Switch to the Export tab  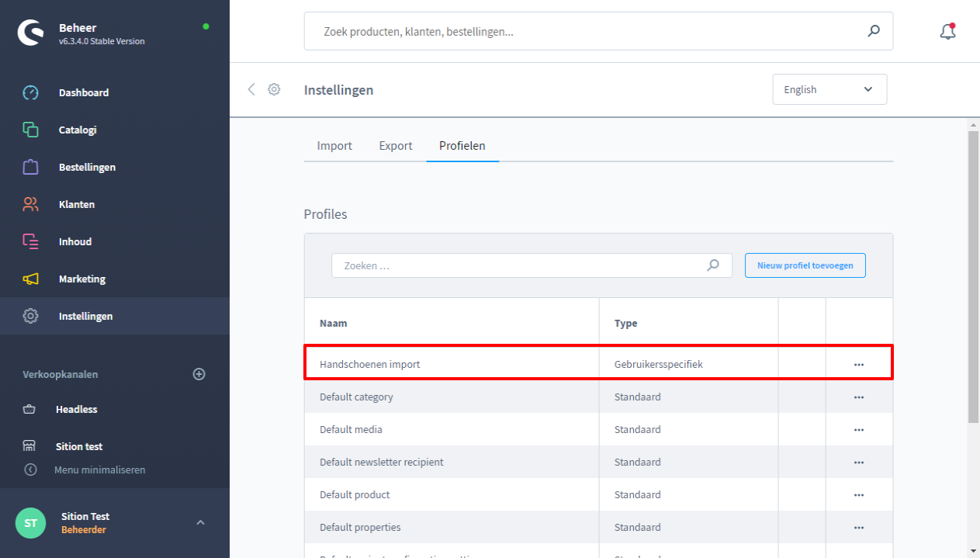[x=396, y=146]
